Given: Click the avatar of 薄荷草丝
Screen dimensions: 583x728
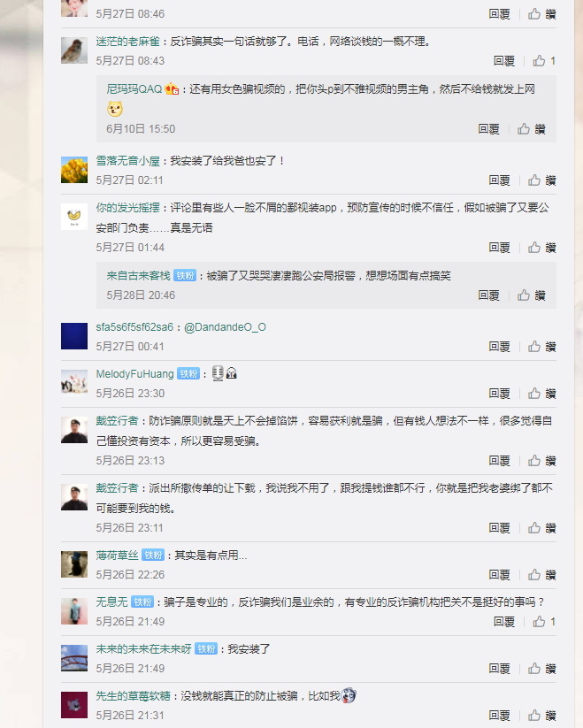Looking at the screenshot, I should pos(74,564).
